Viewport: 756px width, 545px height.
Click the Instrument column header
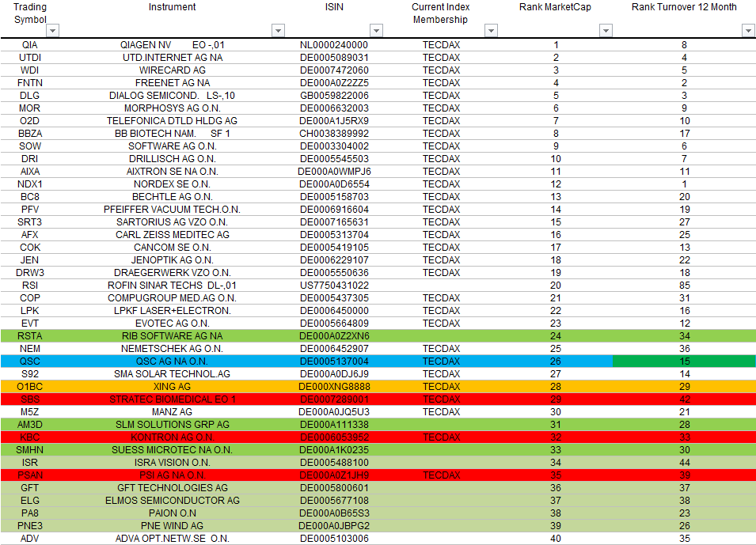(x=173, y=7)
